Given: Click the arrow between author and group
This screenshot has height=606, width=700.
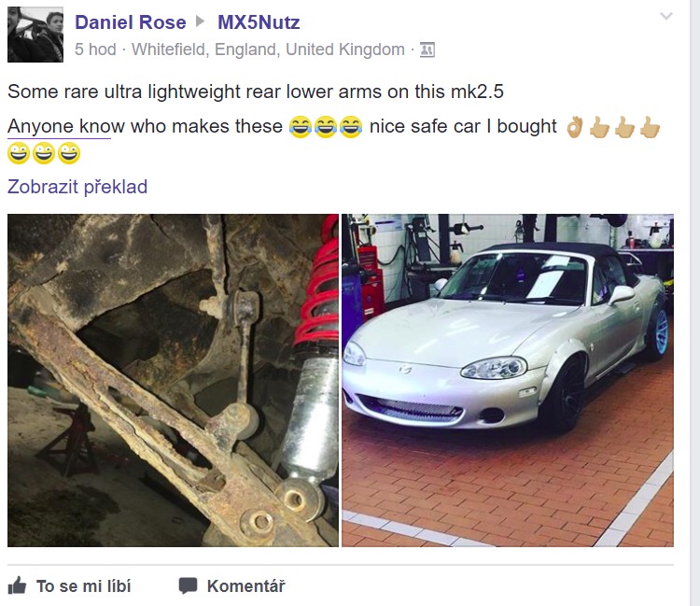Looking at the screenshot, I should tap(201, 21).
